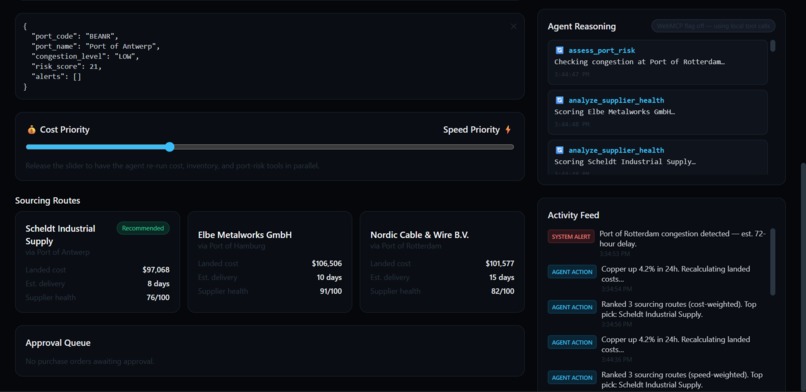806x392 pixels.
Task: Open analyze_supplier_health entry for Scheldt Industrial
Action: [657, 157]
